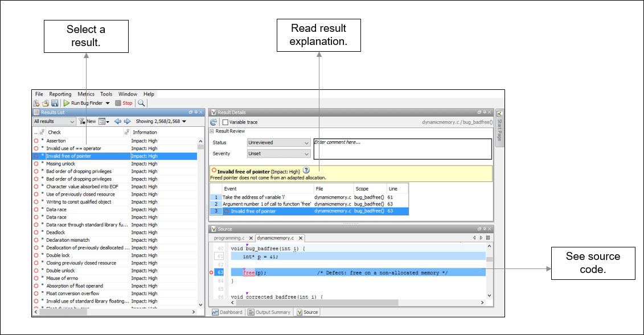Click the red circle beside Assertion
The width and height of the screenshot is (644, 335).
tap(36, 140)
